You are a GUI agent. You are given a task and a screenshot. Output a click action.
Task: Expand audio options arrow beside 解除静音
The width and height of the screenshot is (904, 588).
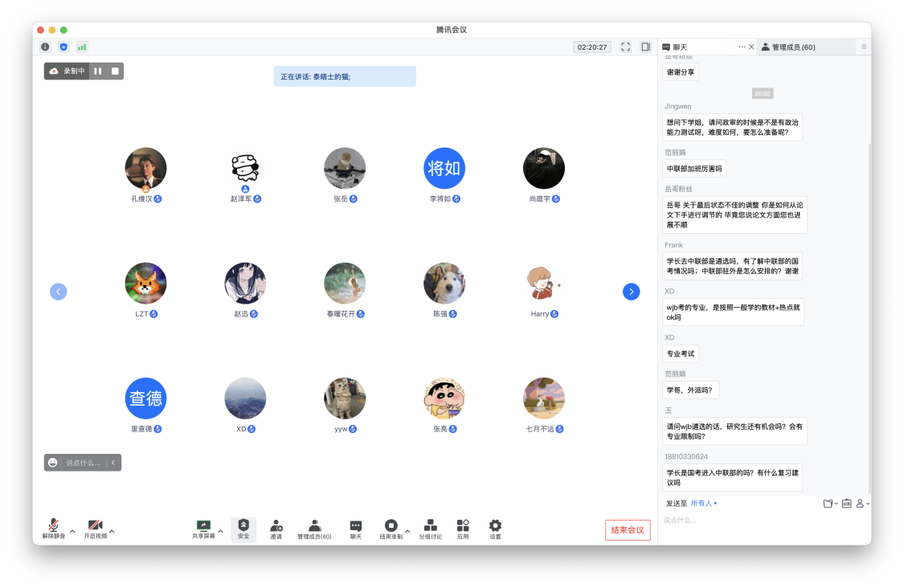click(x=72, y=531)
